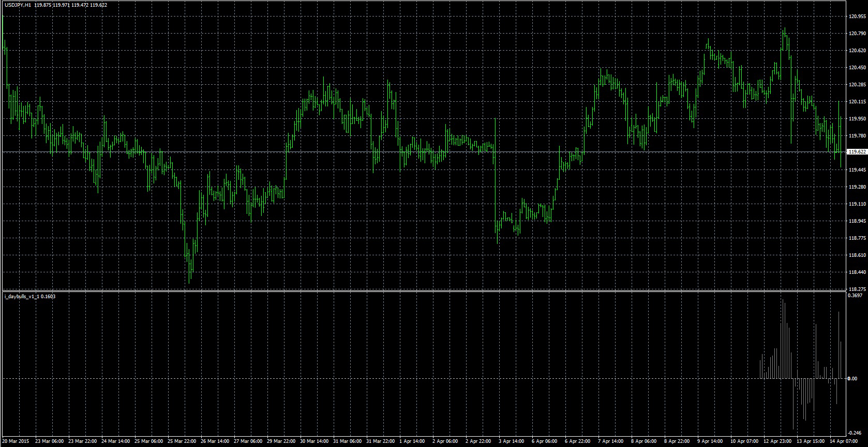Click the 0.00 indicator scale value
This screenshot has width=868, height=447.
pyautogui.click(x=854, y=379)
